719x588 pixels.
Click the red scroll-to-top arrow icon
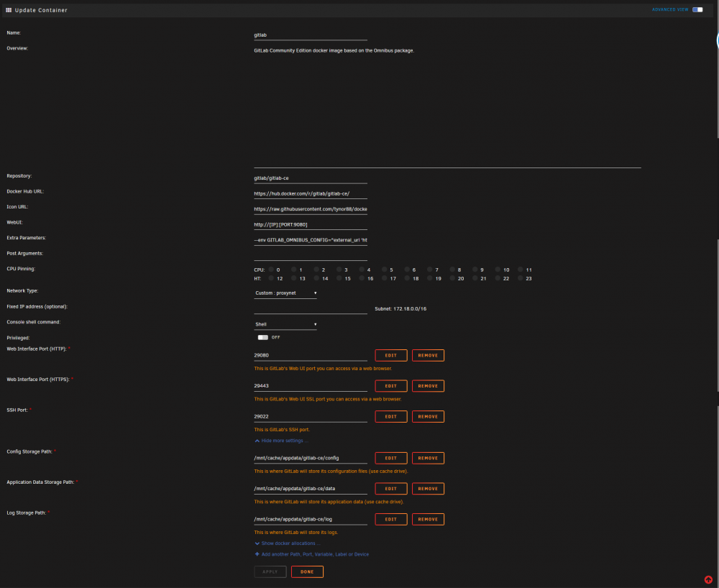coord(708,579)
